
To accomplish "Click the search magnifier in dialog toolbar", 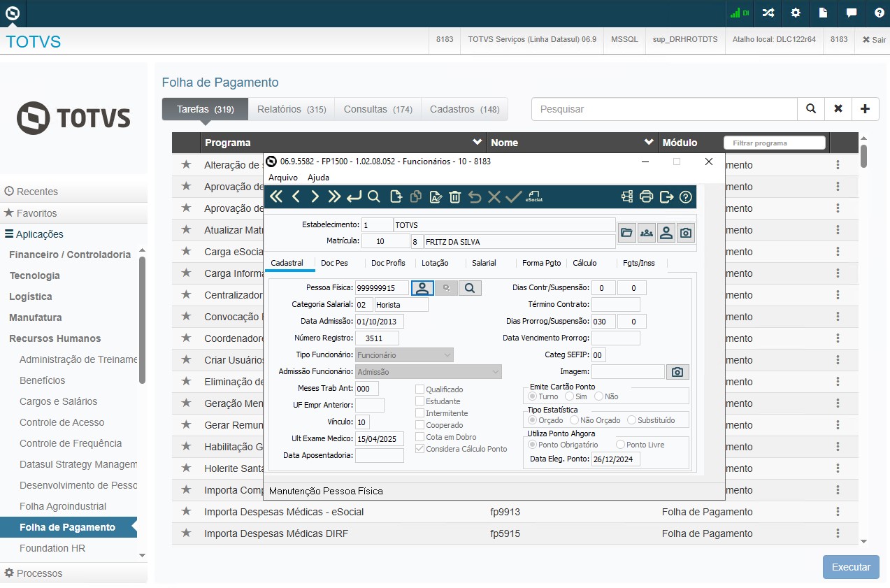I will [x=374, y=197].
